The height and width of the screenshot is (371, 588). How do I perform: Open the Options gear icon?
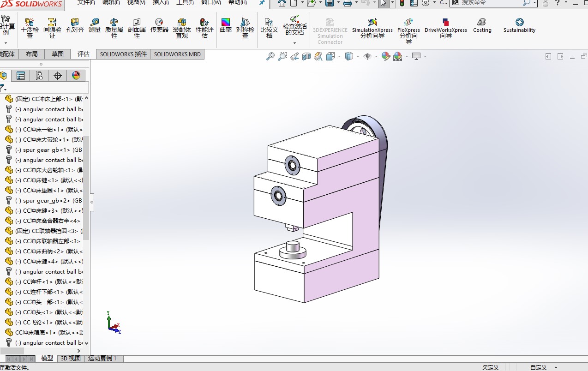425,3
